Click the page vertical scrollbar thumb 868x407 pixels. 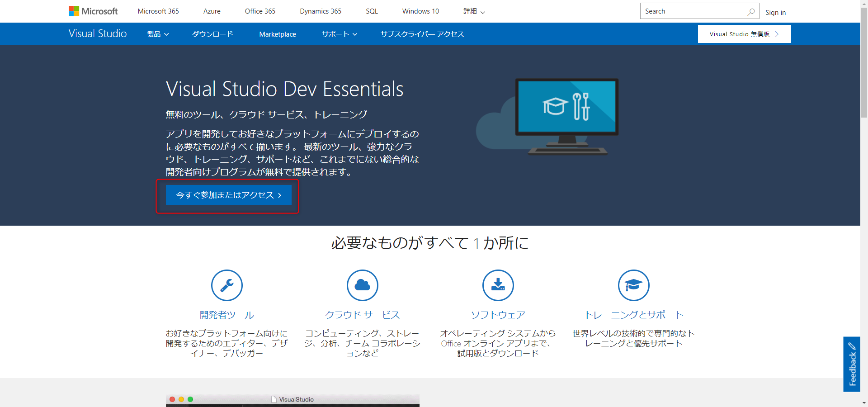(x=864, y=62)
